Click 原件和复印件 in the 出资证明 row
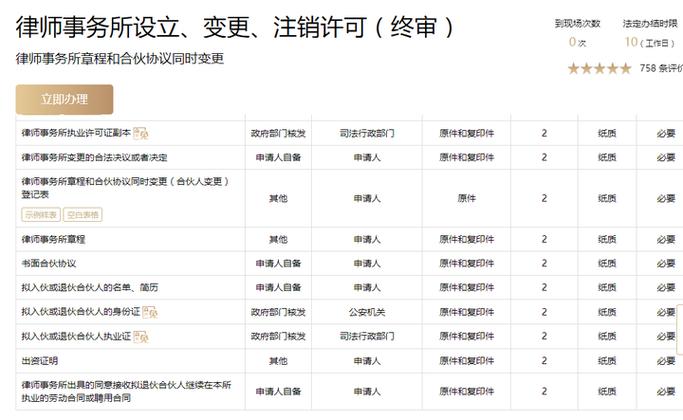Screen dimensions: 683x420 tap(467, 361)
